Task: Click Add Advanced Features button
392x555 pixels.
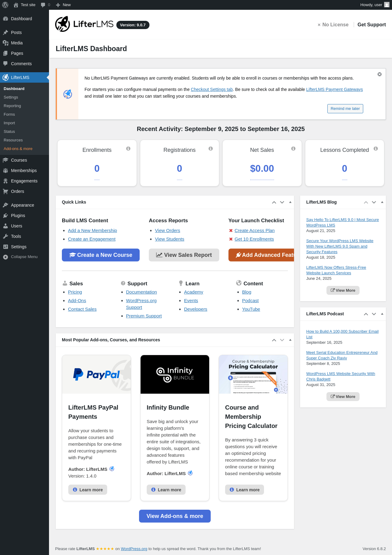Action: (261, 255)
